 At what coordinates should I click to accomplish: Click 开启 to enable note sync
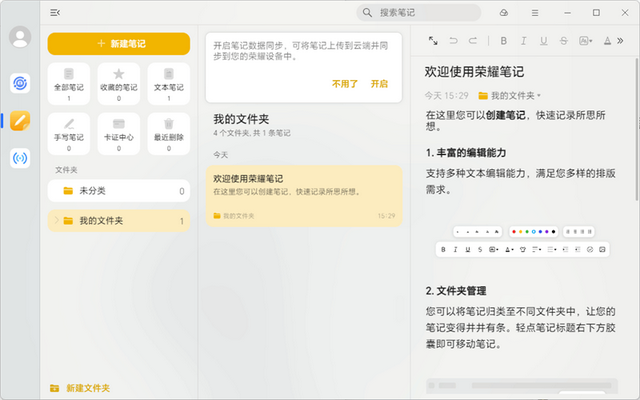[x=379, y=85]
